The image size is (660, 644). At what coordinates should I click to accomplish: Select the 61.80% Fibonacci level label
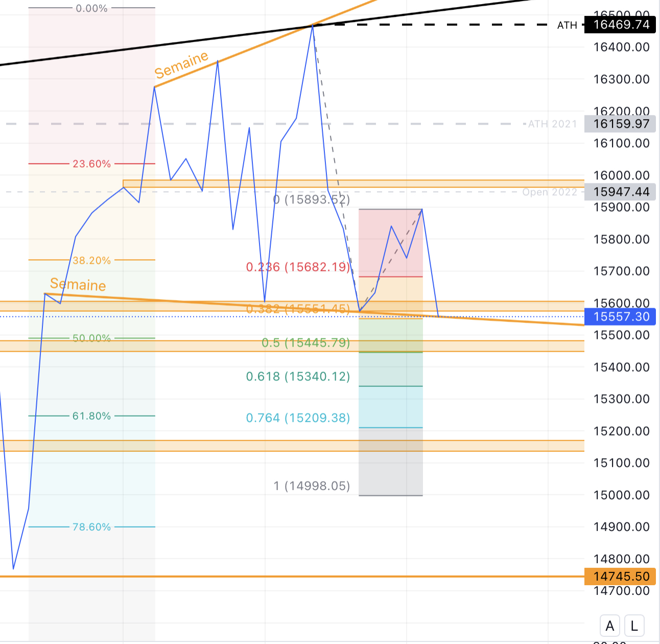click(91, 416)
